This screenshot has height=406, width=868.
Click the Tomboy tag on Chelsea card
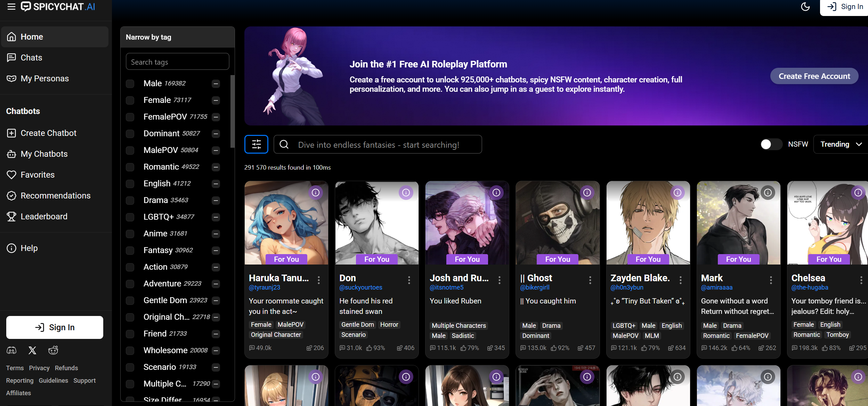coord(837,335)
